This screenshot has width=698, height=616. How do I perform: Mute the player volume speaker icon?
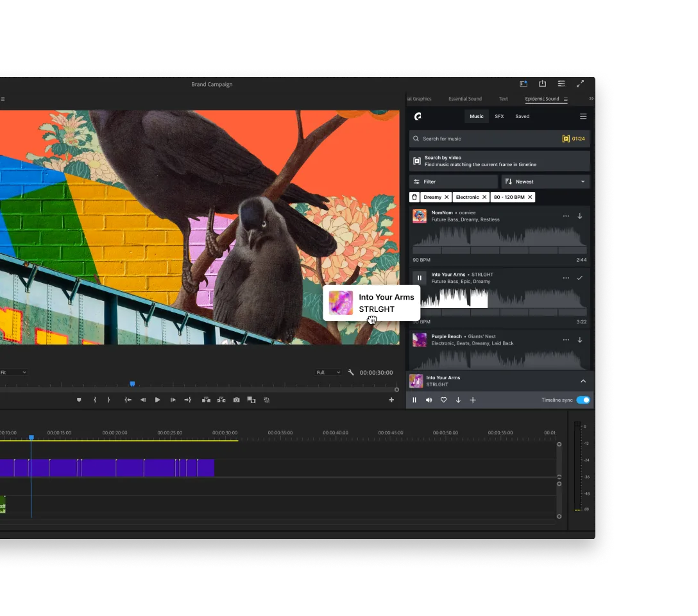tap(429, 400)
